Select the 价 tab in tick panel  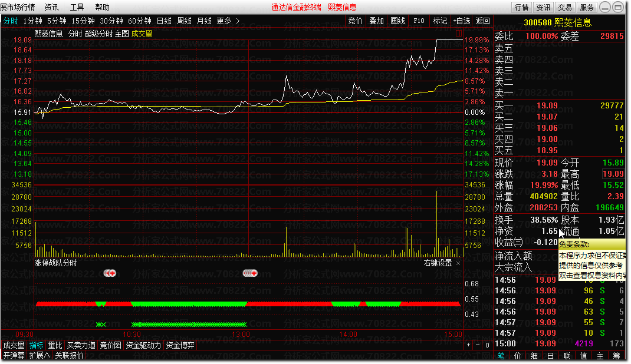[518, 356]
